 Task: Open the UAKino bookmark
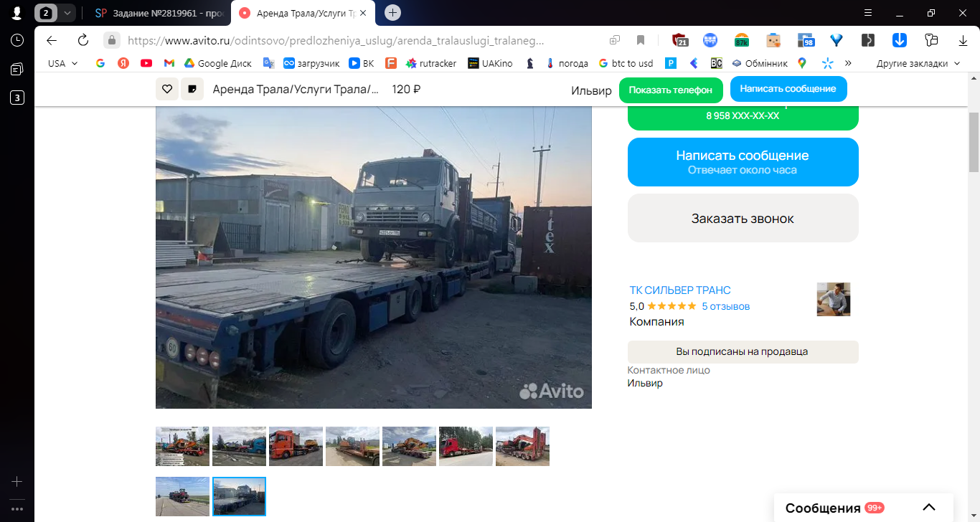coord(490,63)
